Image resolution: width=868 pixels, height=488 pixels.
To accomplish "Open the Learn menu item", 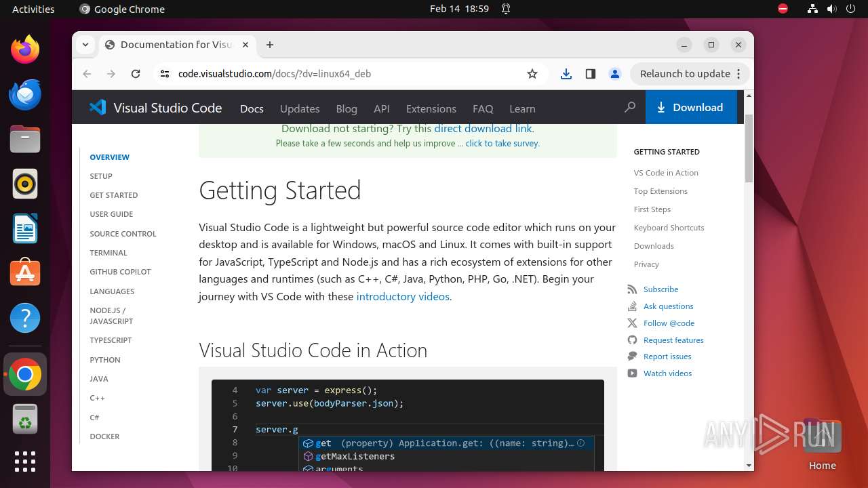I will coord(522,108).
